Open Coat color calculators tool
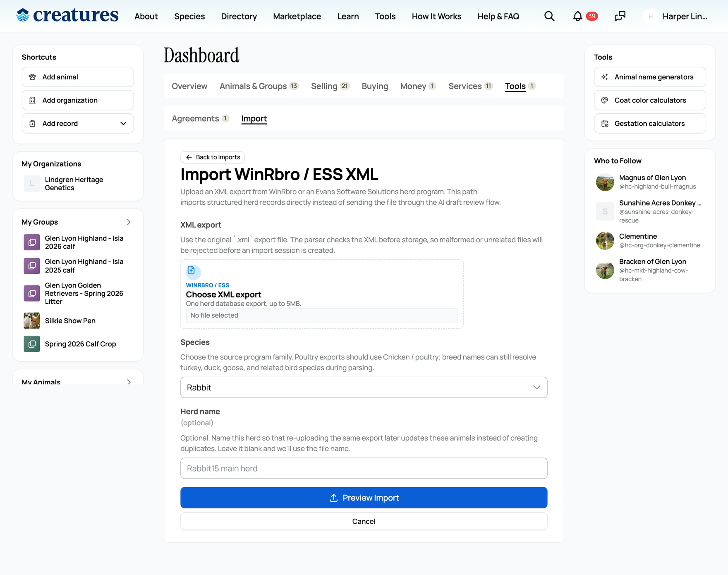The width and height of the screenshot is (728, 575). (x=650, y=100)
